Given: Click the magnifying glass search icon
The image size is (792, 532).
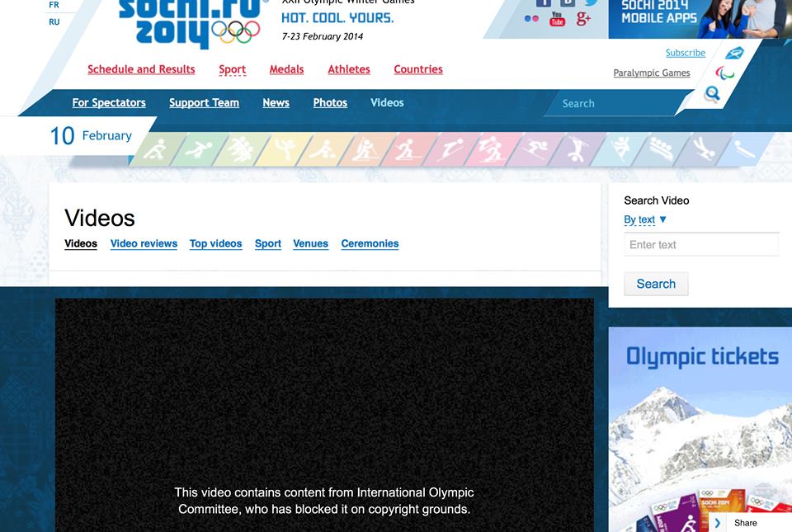Looking at the screenshot, I should click(712, 93).
